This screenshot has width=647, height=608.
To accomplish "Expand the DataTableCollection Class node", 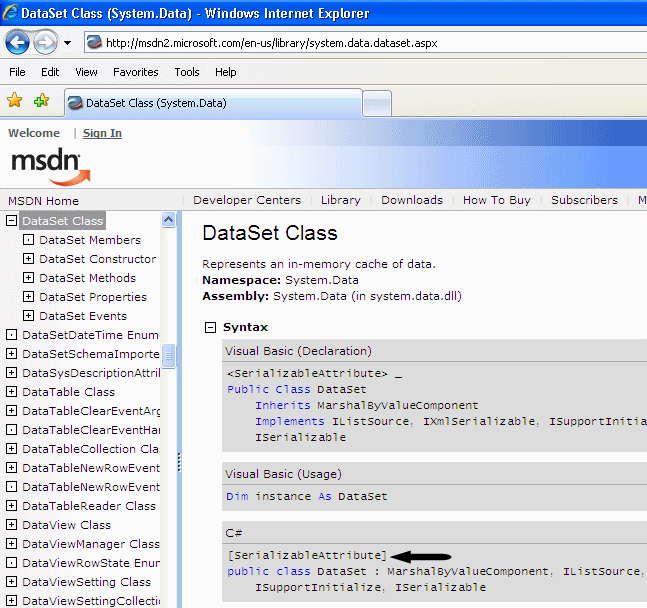I will pos(12,448).
